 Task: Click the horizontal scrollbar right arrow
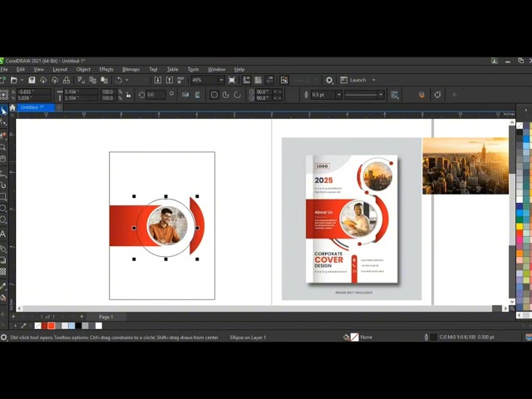click(505, 308)
